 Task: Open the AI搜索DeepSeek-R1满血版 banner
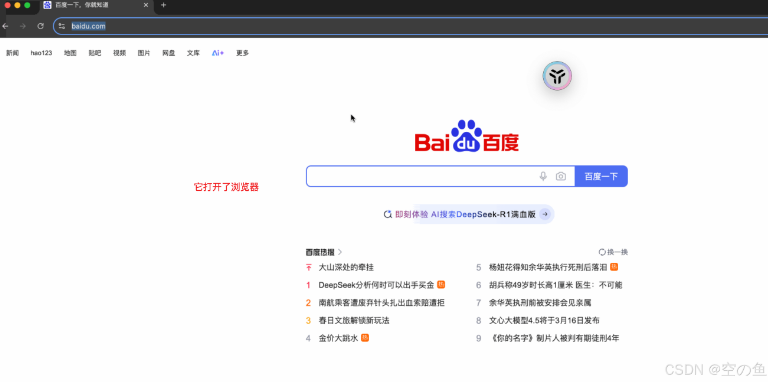click(x=468, y=214)
